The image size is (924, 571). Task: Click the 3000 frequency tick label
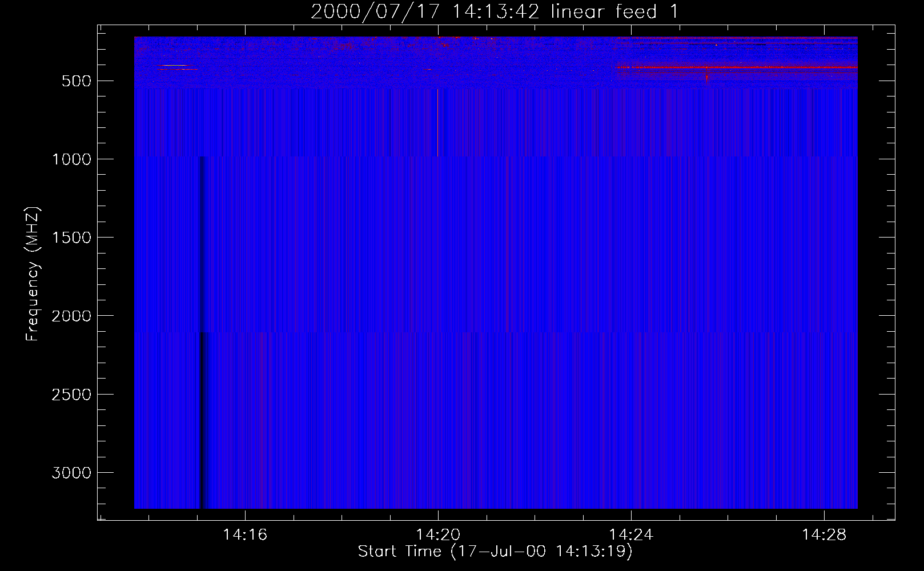pos(71,473)
